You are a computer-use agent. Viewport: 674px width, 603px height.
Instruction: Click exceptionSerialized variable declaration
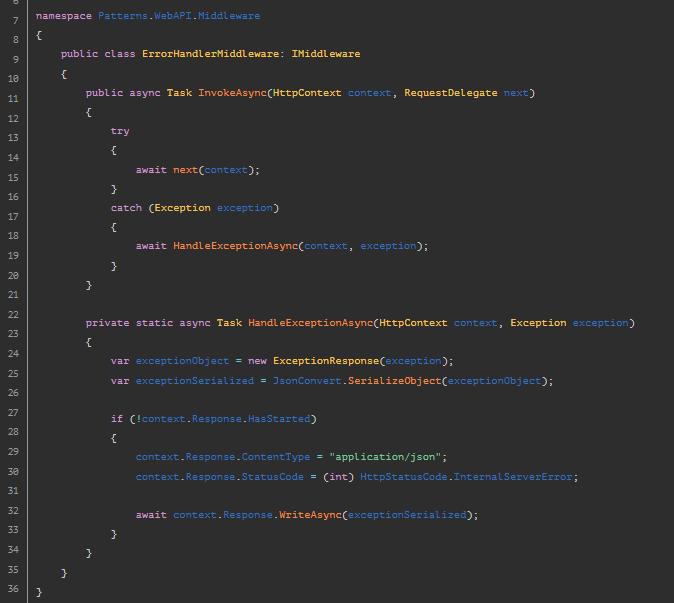[x=195, y=381]
